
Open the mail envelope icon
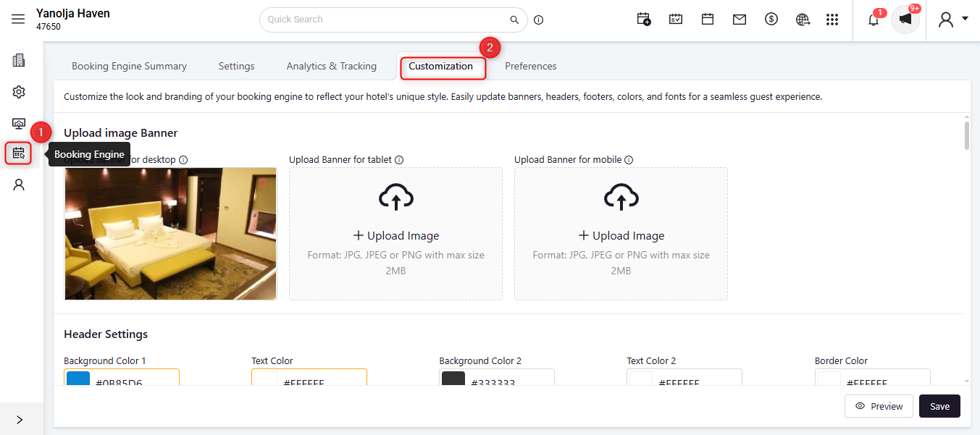pyautogui.click(x=740, y=20)
